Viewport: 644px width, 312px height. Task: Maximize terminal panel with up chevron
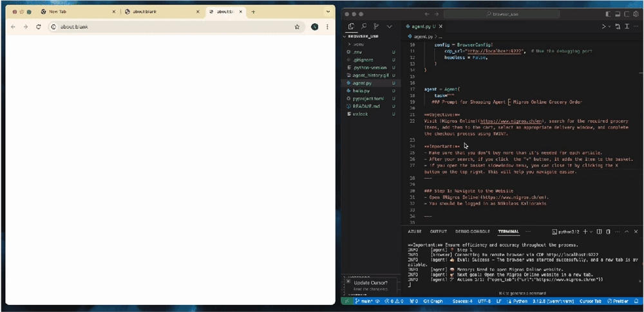tap(627, 232)
